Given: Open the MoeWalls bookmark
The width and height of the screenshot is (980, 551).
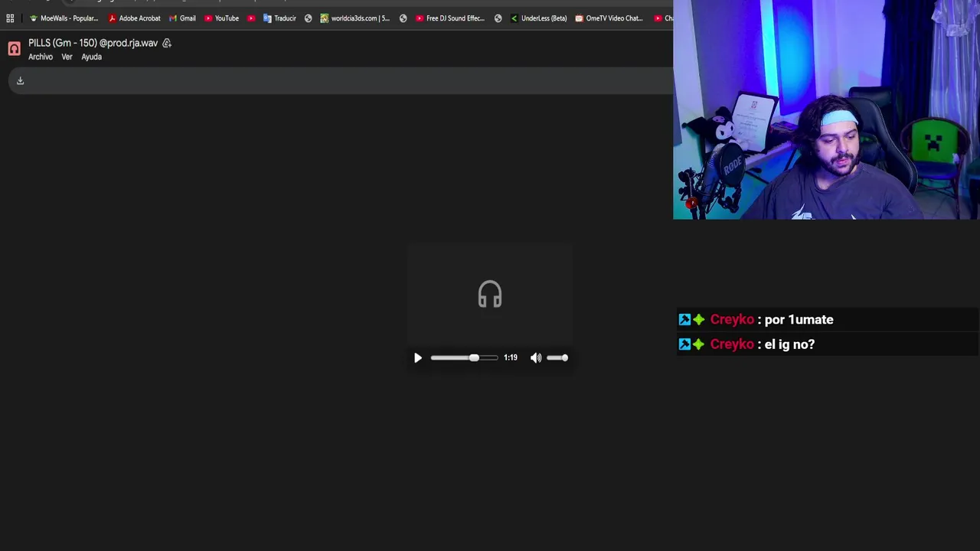Looking at the screenshot, I should [x=64, y=18].
